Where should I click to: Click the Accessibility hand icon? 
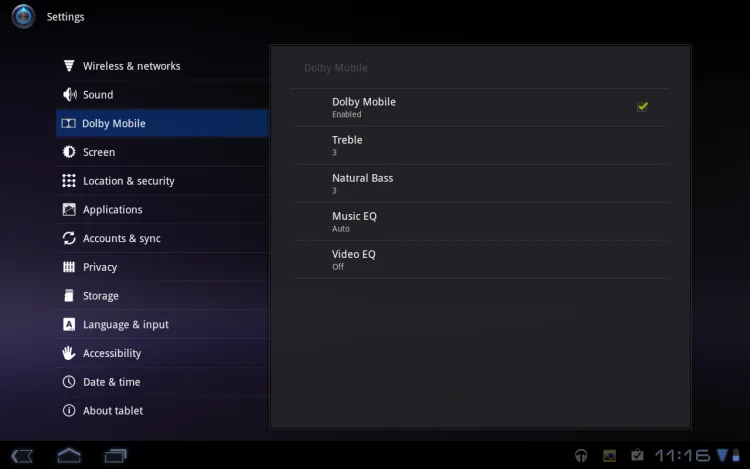pyautogui.click(x=69, y=353)
